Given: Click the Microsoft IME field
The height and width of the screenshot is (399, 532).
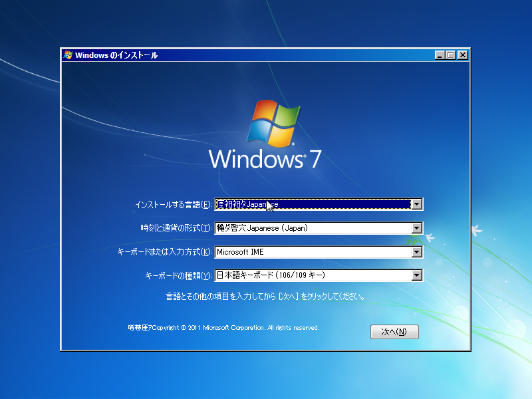Looking at the screenshot, I should pos(313,252).
